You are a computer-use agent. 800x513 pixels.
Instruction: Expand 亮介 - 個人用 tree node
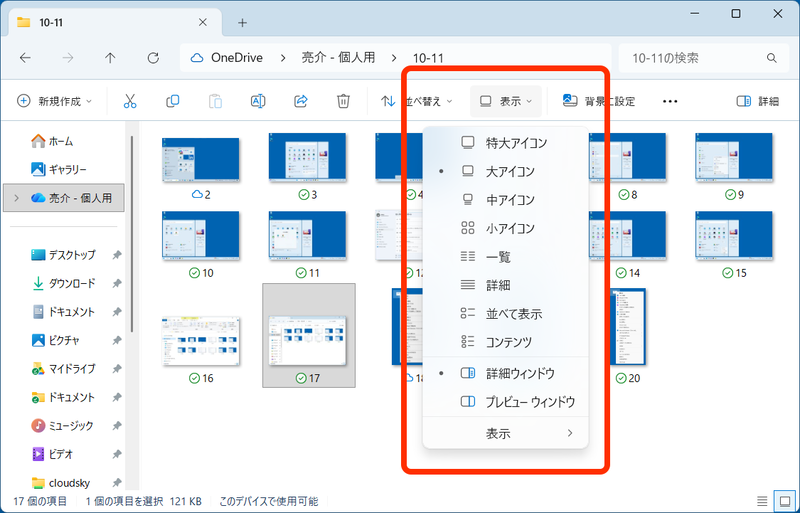(x=16, y=198)
